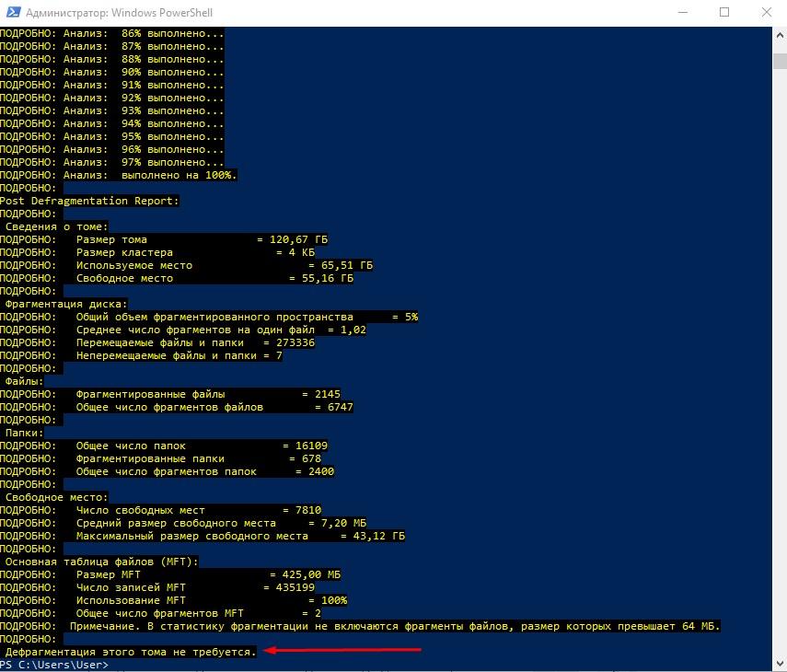
Task: Click the largest free size 43,12 ГБ
Action: click(379, 536)
